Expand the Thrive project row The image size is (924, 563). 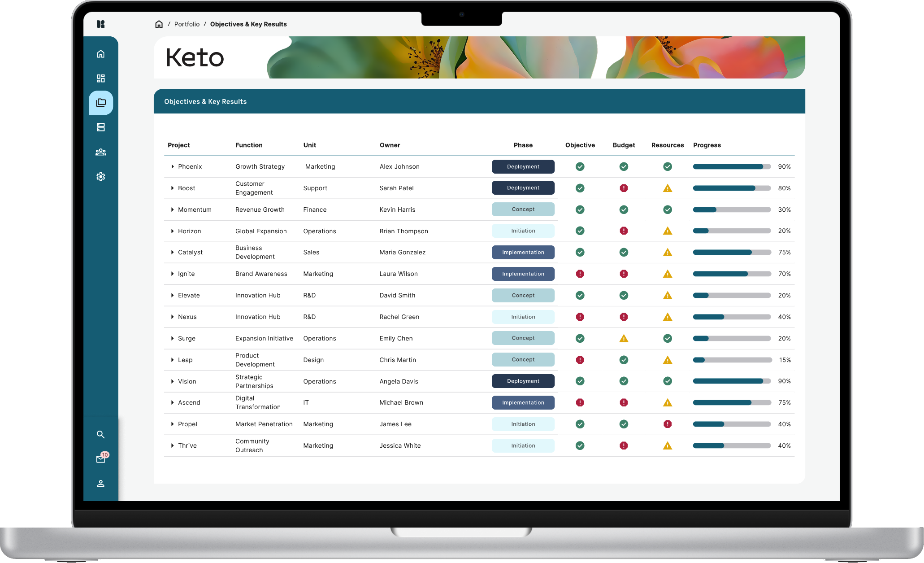pos(172,445)
